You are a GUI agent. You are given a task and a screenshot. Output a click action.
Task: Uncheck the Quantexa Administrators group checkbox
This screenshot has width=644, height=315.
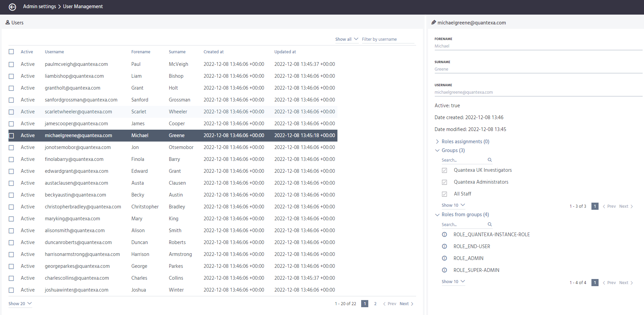[x=444, y=182]
